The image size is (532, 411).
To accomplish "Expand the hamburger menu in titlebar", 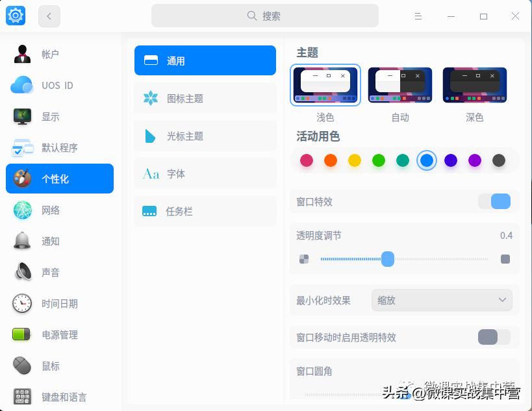I will [x=418, y=16].
